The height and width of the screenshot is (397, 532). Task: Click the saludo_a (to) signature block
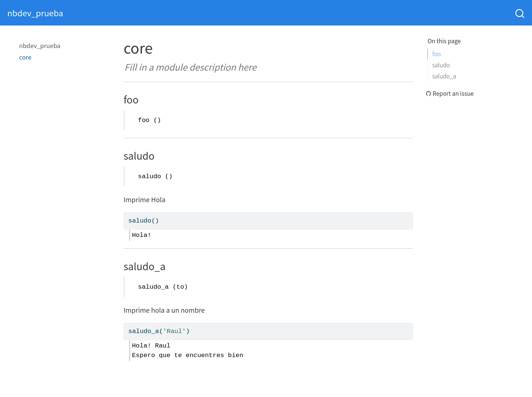pos(163,287)
